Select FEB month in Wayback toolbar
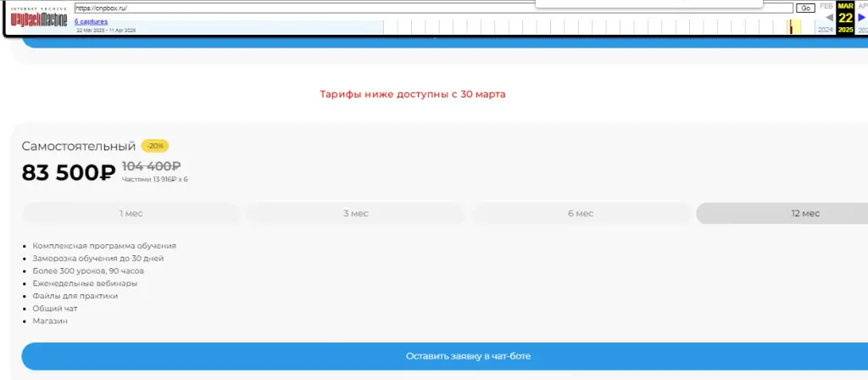868x380 pixels. coord(826,6)
